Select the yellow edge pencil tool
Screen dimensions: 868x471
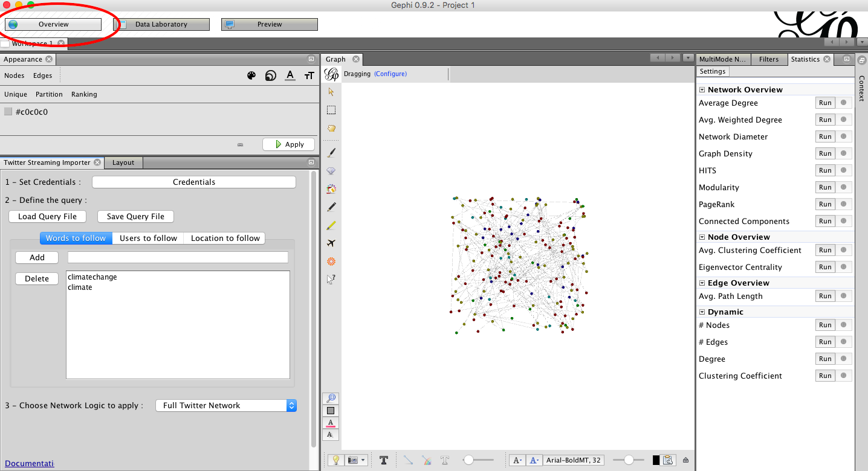pyautogui.click(x=331, y=225)
